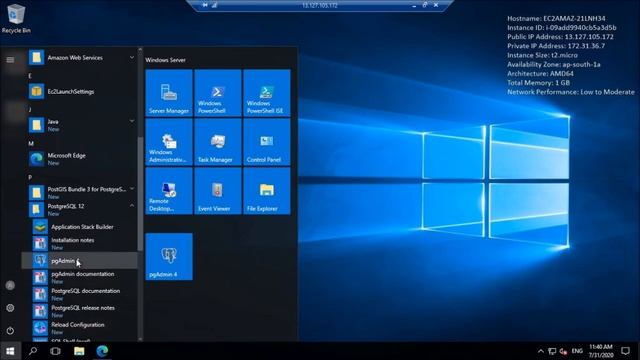The height and width of the screenshot is (360, 640).
Task: Launch the Event Viewer tile
Action: tap(218, 191)
